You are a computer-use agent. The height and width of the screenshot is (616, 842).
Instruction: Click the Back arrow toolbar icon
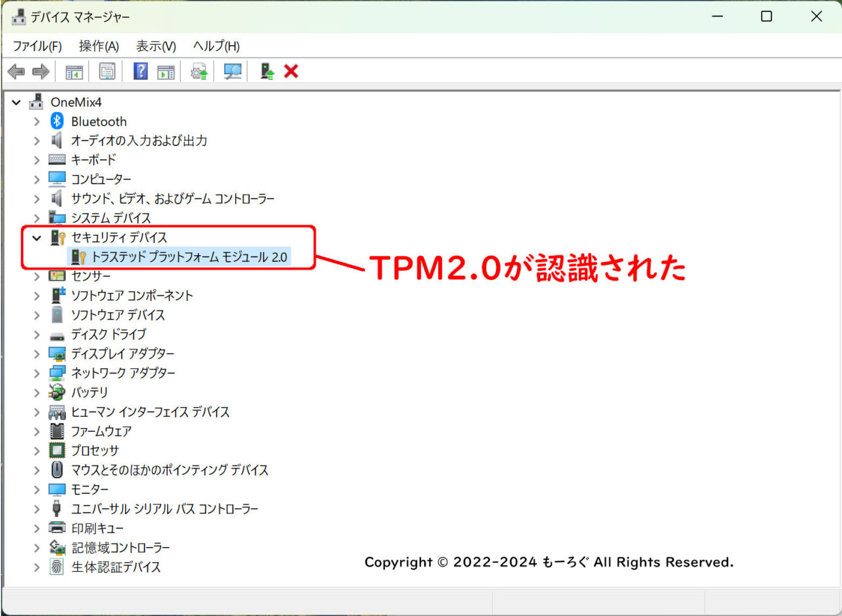(16, 71)
